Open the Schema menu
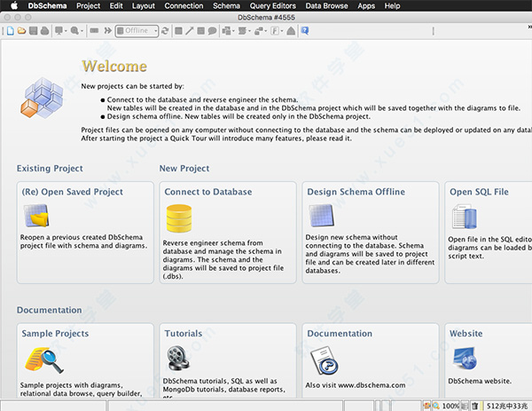This screenshot has height=411, width=532. coord(226,6)
